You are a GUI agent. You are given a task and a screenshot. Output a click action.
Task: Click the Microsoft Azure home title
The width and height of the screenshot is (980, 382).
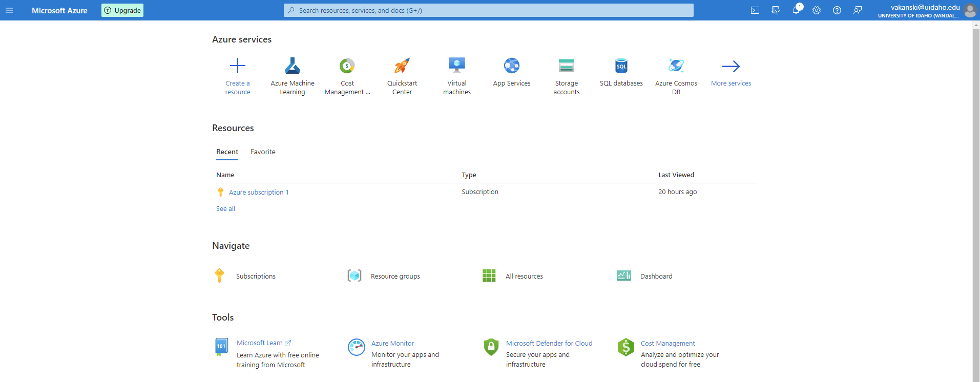[59, 10]
